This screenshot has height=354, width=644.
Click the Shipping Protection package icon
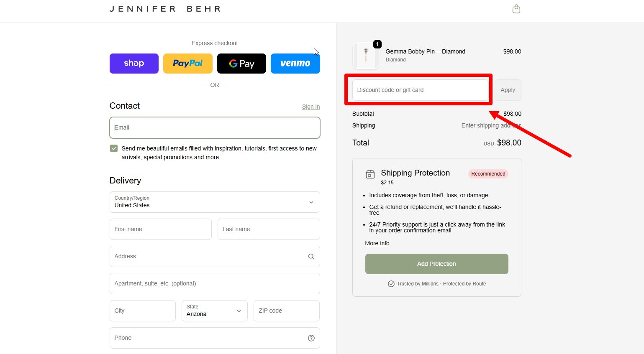(x=370, y=174)
